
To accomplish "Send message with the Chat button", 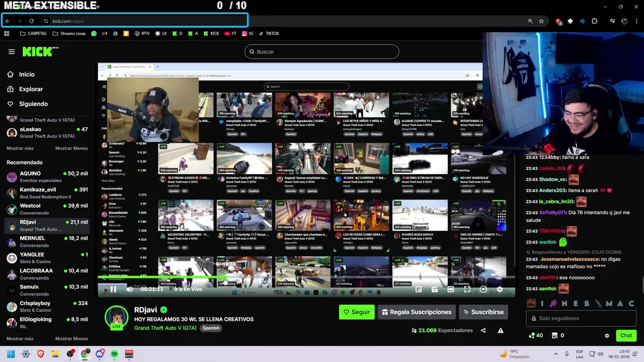I will coord(626,335).
